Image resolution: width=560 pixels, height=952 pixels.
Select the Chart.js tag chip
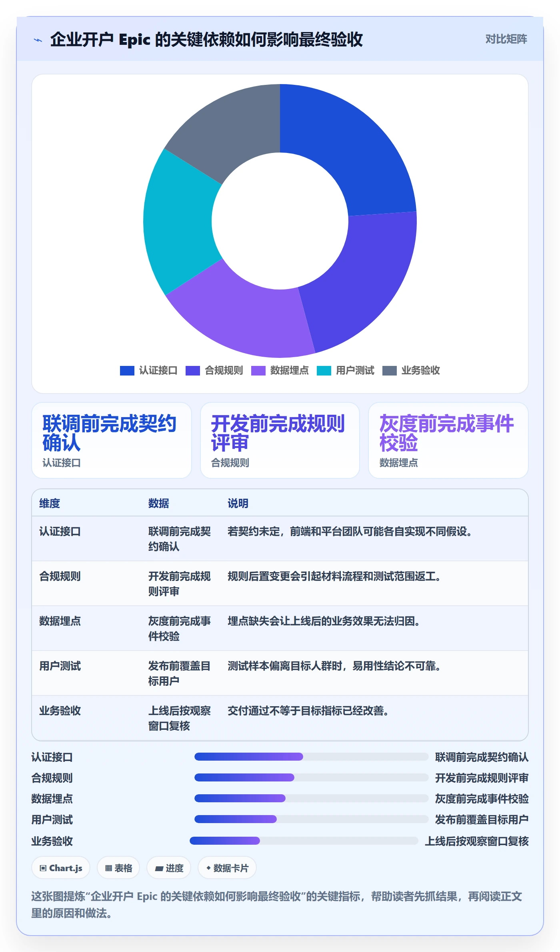tap(61, 868)
